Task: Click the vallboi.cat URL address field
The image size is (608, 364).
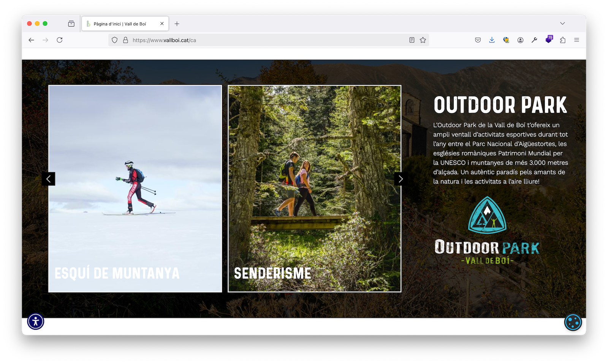Action: 266,40
